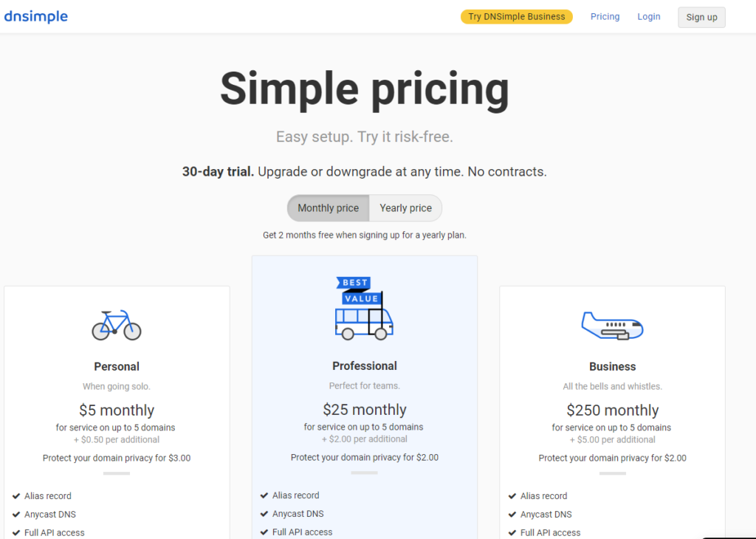This screenshot has width=756, height=539.
Task: Click the $25 monthly price text
Action: click(365, 409)
